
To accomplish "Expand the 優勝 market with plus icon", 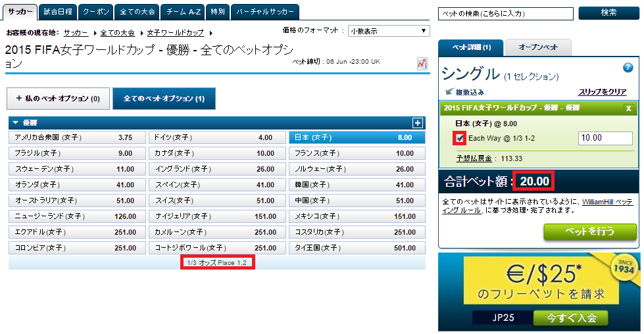I will 417,123.
